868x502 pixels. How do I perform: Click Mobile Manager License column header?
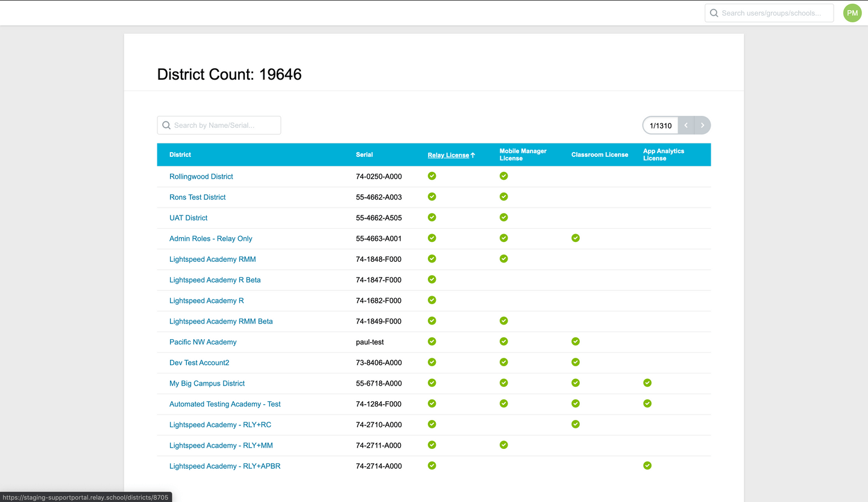tap(523, 154)
